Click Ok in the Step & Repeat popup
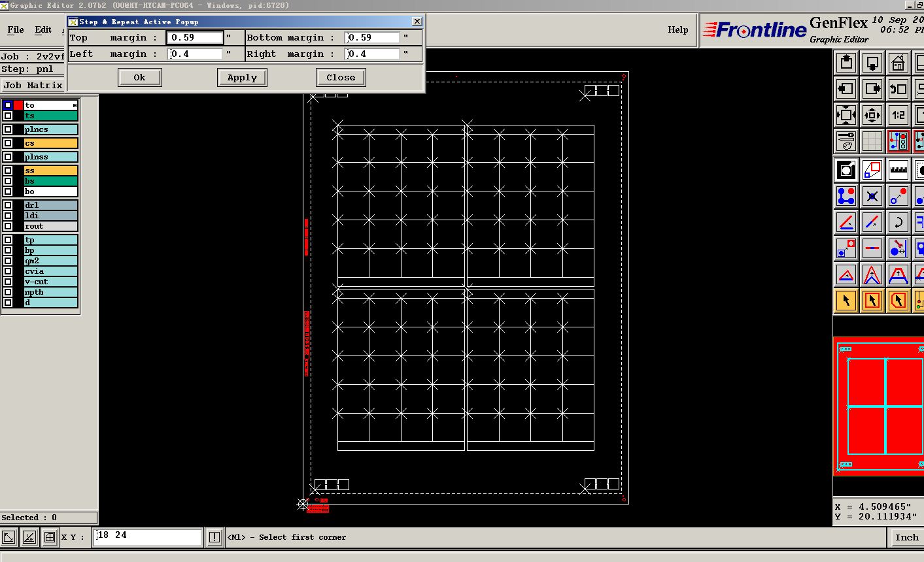 pyautogui.click(x=139, y=77)
